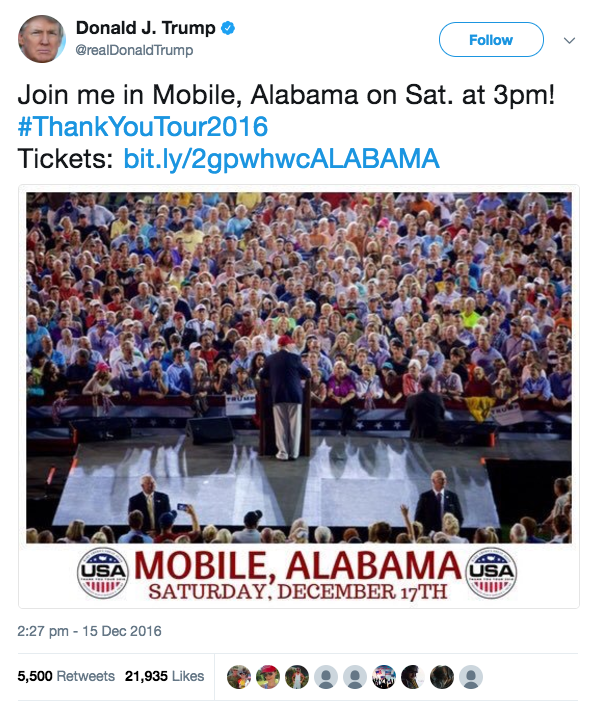Open the bit.ly tickets link
Viewport: 602px width, 701px height.
pos(281,158)
